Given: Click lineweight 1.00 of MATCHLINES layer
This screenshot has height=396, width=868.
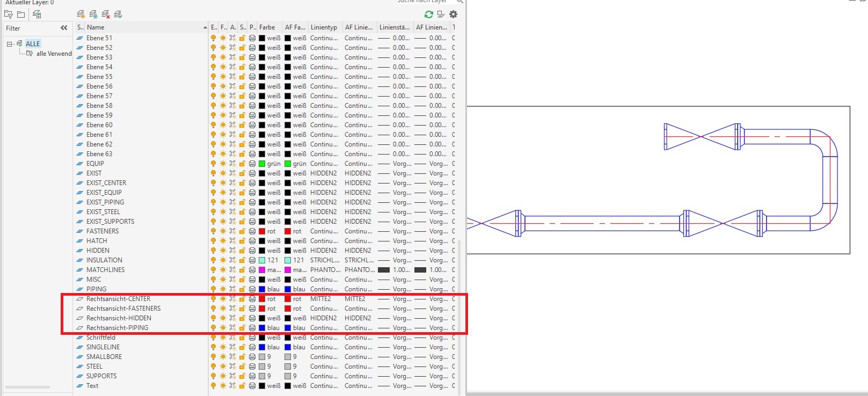Looking at the screenshot, I should [x=395, y=270].
